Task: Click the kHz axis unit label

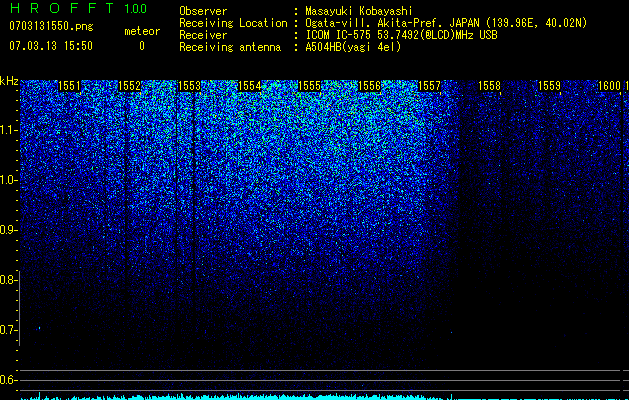Action: pos(9,81)
